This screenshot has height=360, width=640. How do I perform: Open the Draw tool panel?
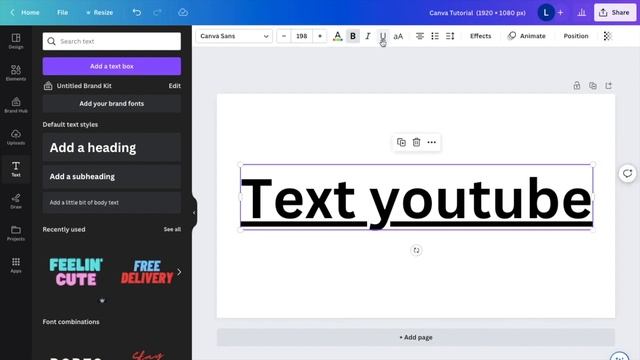coord(16,201)
